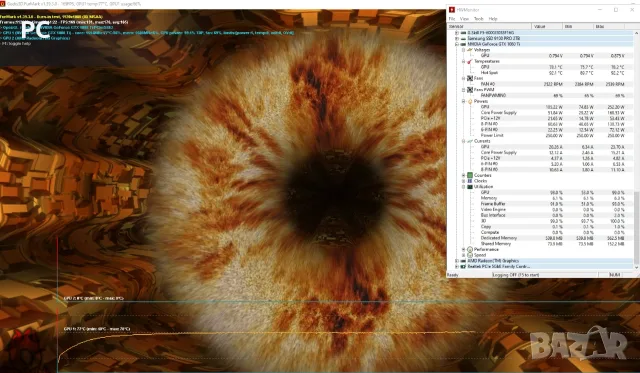Collapse the Utilization section
Viewport: 640px width, 373px height.
click(464, 186)
